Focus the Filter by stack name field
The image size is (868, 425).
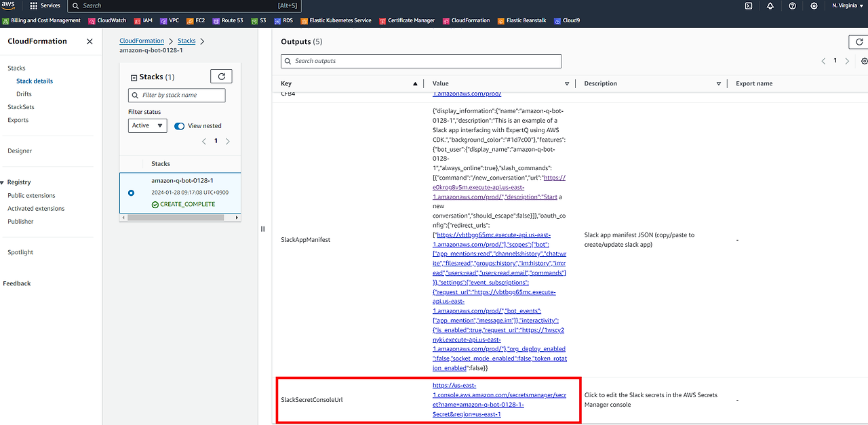point(176,95)
